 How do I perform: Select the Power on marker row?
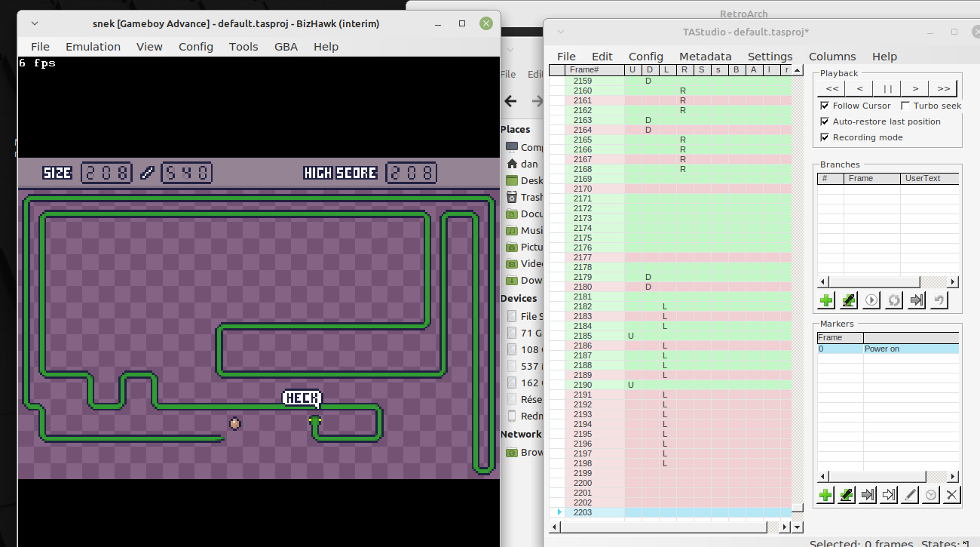[888, 349]
